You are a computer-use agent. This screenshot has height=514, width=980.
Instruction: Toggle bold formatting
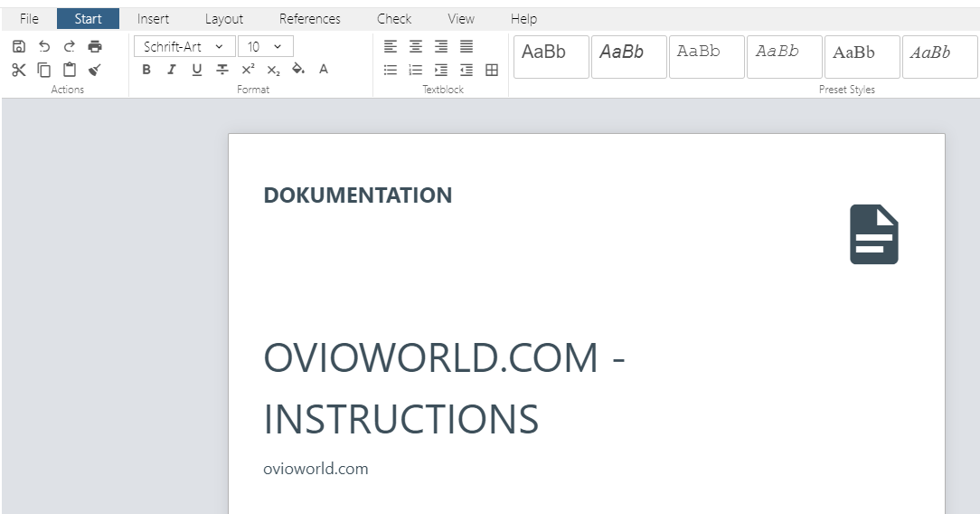[x=146, y=70]
